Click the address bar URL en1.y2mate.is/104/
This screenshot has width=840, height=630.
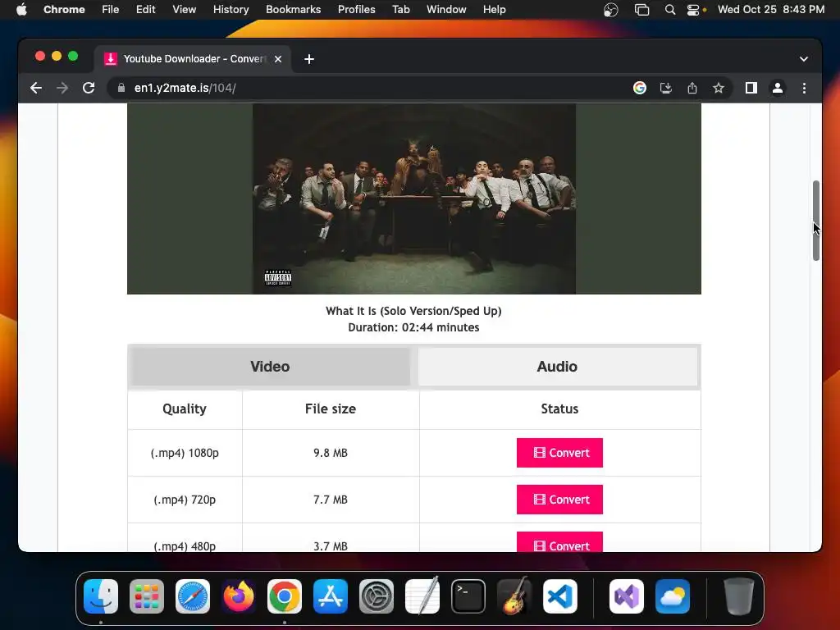tap(185, 88)
